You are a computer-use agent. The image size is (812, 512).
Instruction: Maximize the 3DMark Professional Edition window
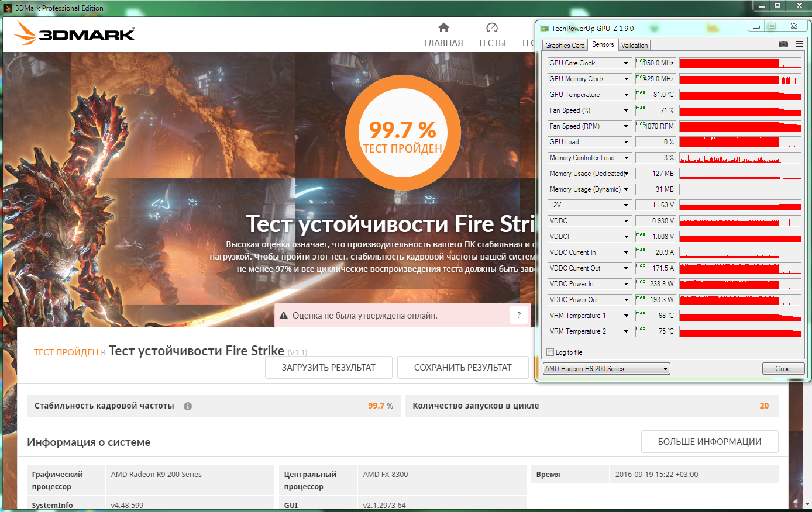(777, 6)
